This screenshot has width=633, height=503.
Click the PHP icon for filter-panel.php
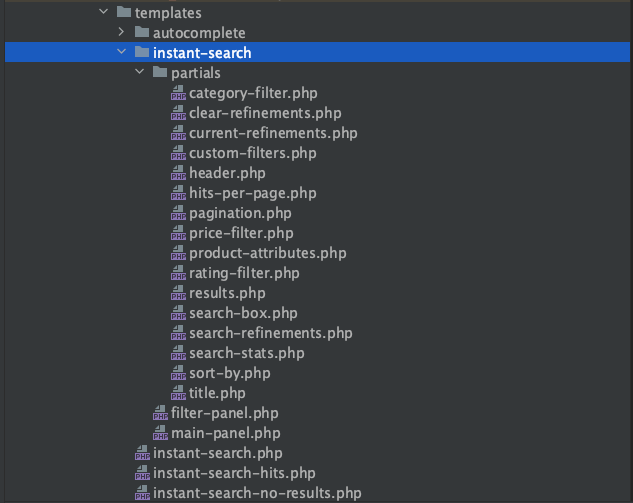click(160, 413)
